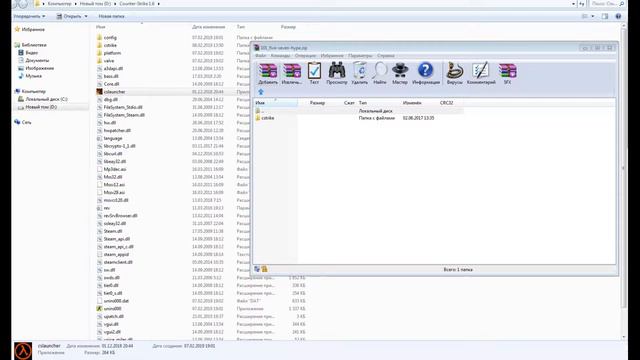Image resolution: width=640 pixels, height=360 pixels.
Task: Open the Операции menu in WinRAR
Action: (x=305, y=56)
